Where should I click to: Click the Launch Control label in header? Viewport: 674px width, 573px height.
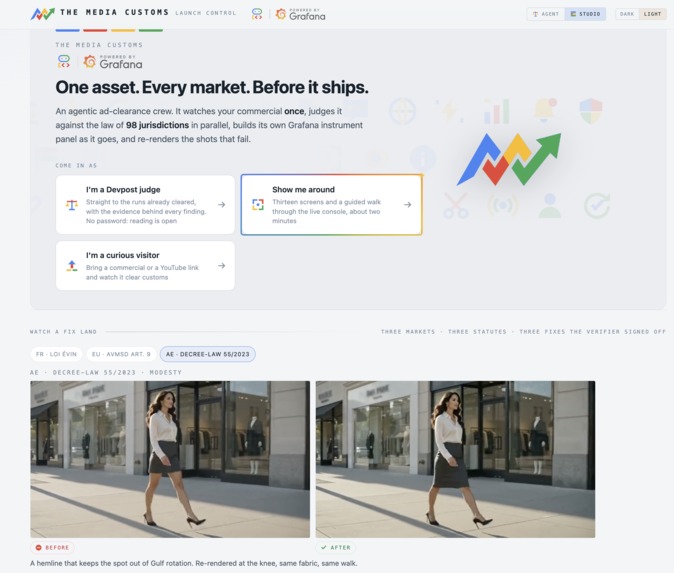click(205, 13)
